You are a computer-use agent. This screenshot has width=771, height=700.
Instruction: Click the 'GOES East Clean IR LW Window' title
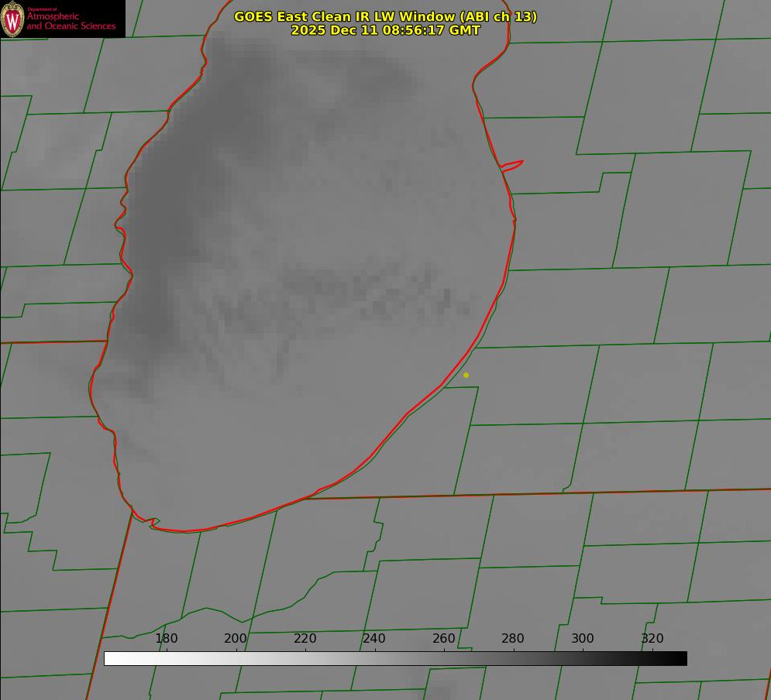pos(386,16)
